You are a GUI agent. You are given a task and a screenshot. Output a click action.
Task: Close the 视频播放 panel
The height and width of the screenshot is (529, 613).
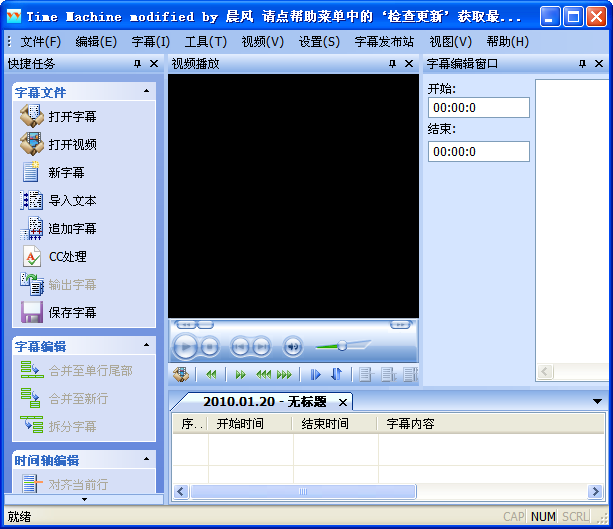point(409,63)
